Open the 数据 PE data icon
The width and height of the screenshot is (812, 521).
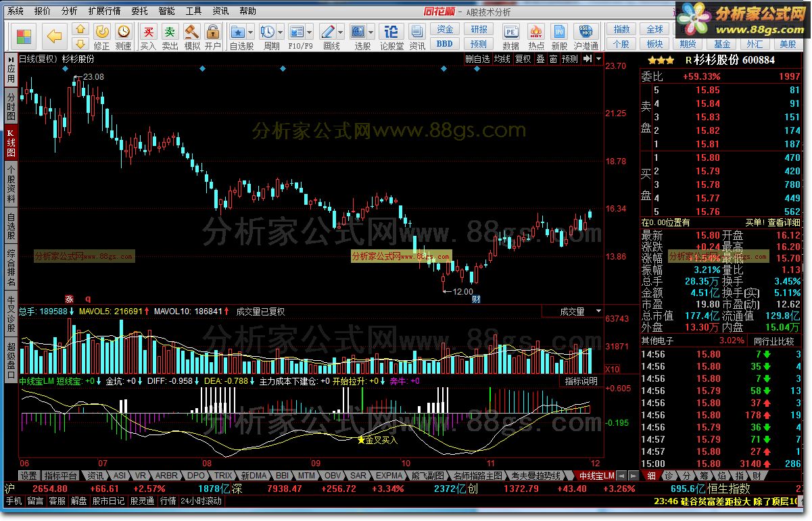[x=511, y=36]
